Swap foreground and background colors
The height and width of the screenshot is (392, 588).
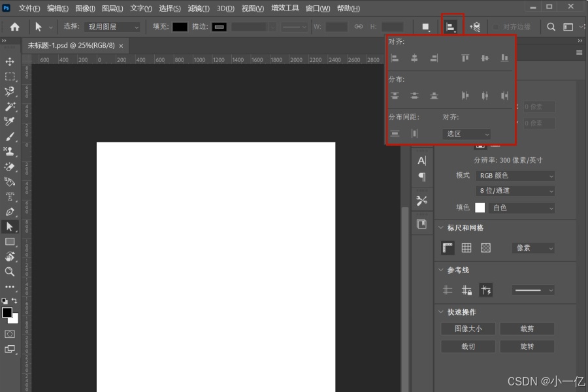14,301
